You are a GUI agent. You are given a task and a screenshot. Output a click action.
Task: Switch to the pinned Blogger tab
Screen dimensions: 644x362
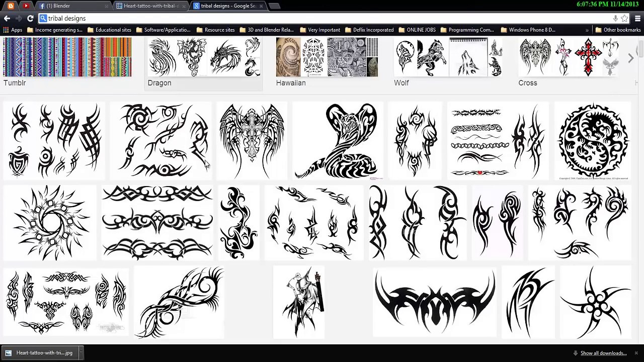(x=11, y=6)
